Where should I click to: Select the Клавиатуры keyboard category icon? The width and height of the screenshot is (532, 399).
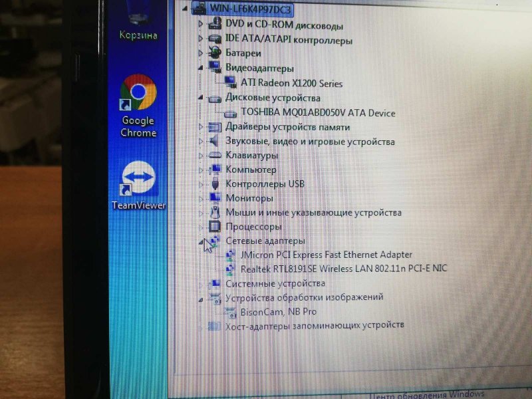(x=214, y=154)
